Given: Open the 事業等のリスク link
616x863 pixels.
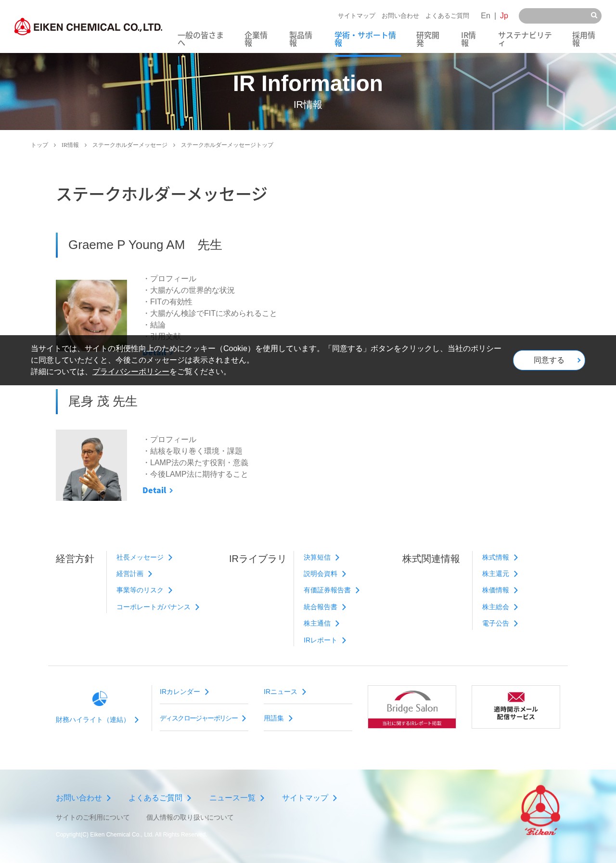Looking at the screenshot, I should (144, 590).
